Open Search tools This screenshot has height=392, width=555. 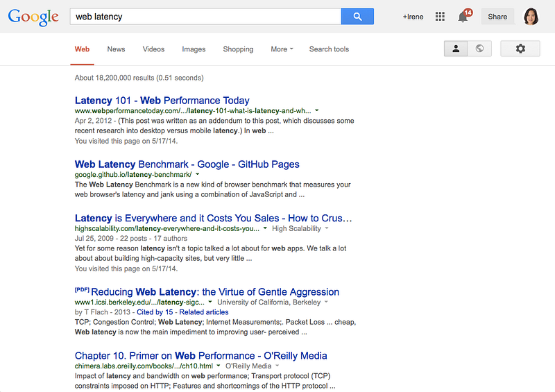coord(329,49)
